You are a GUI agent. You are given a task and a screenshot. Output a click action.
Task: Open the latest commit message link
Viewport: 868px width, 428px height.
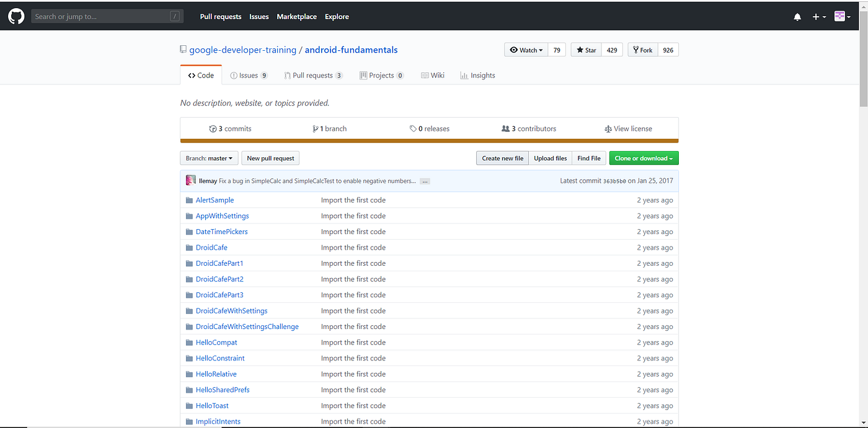tap(317, 181)
